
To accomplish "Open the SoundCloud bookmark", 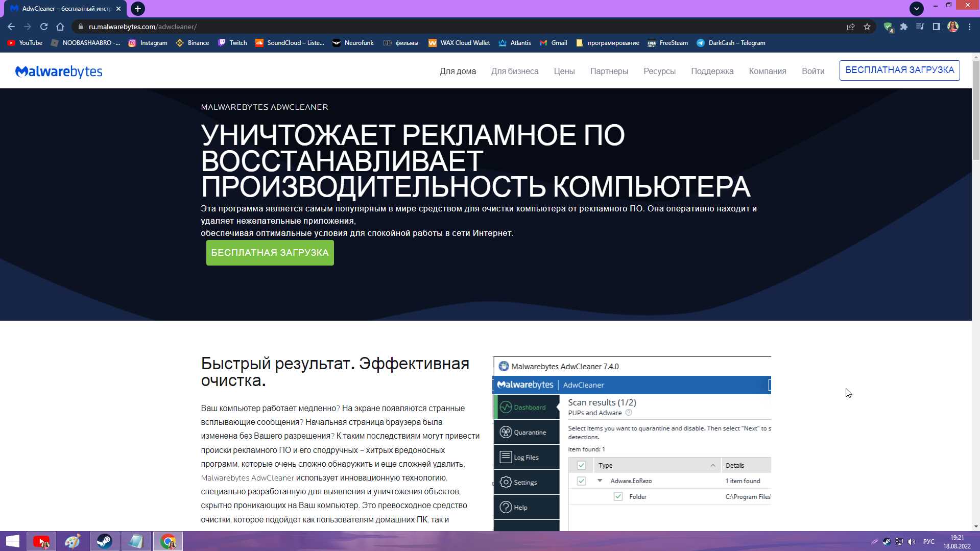I will [290, 43].
